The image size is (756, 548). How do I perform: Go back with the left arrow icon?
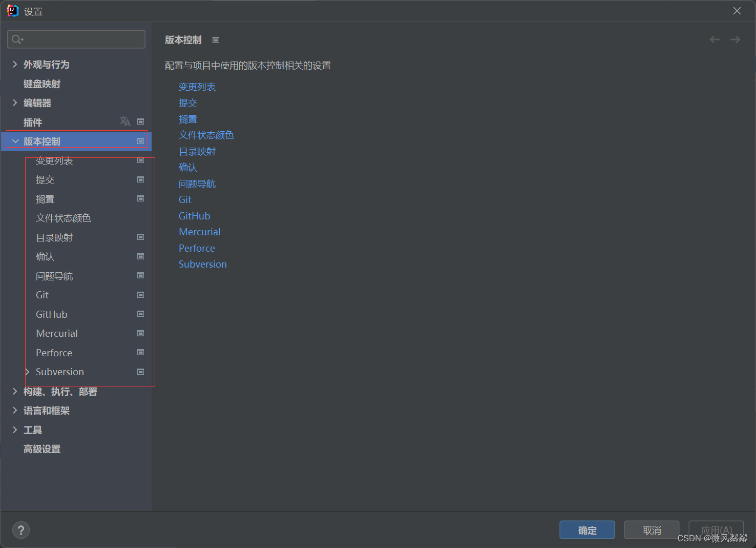715,39
